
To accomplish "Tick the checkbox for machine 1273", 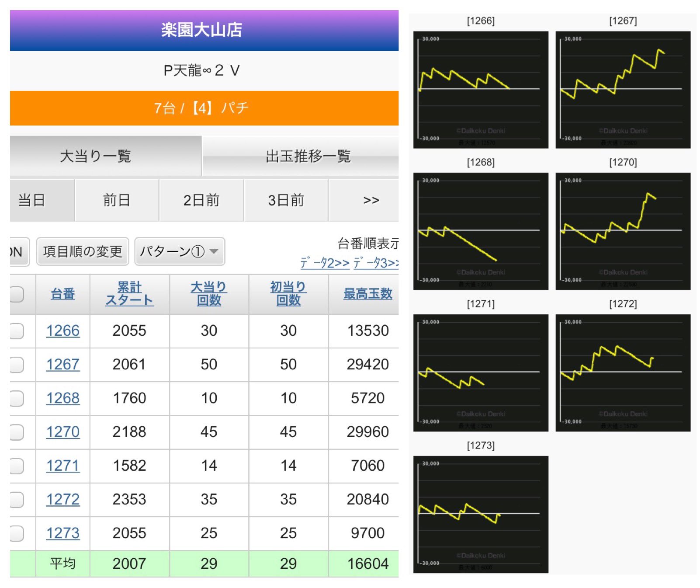I will (x=17, y=533).
